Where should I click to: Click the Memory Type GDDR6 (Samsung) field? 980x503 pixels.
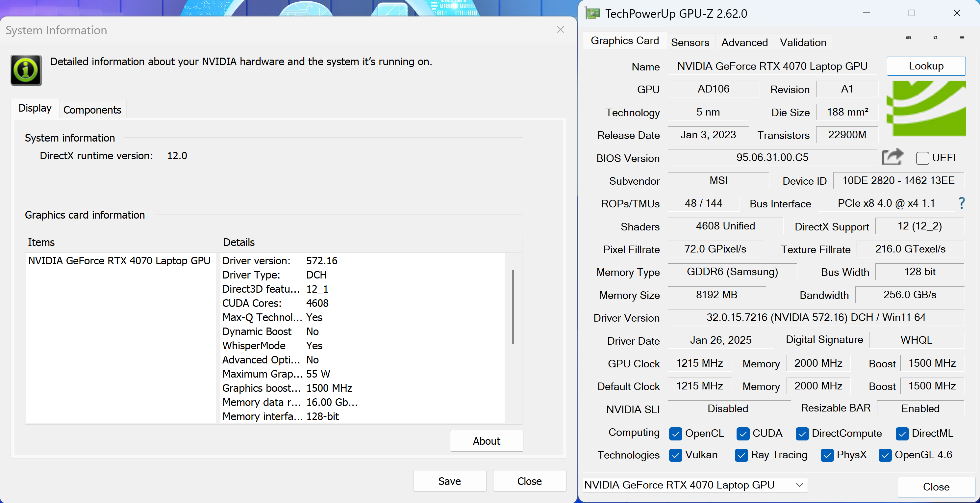click(x=732, y=272)
